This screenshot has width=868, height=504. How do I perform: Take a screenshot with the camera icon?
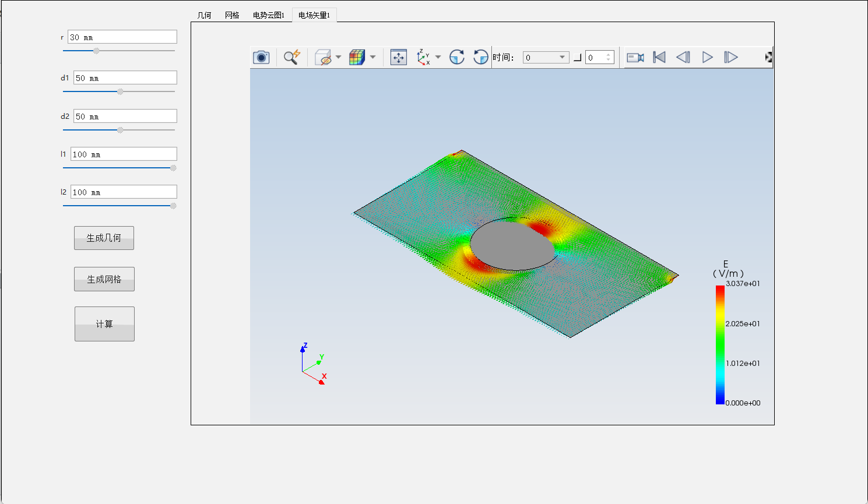261,57
